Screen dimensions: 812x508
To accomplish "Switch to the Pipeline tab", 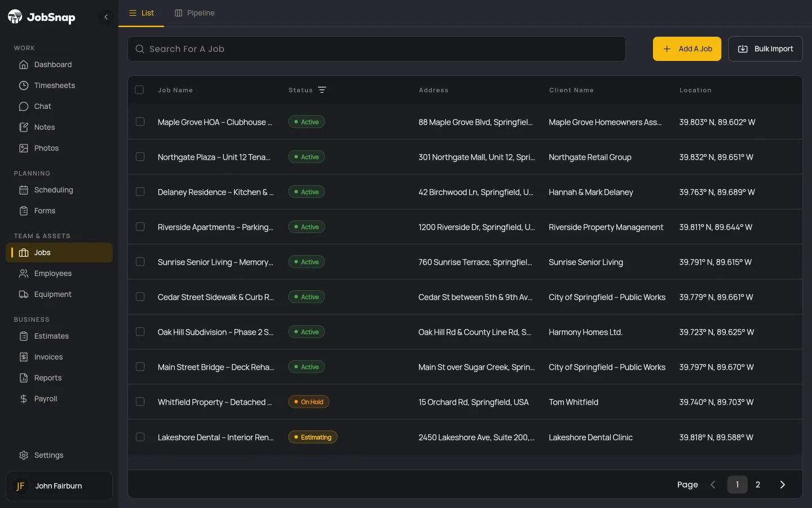I will coord(195,13).
